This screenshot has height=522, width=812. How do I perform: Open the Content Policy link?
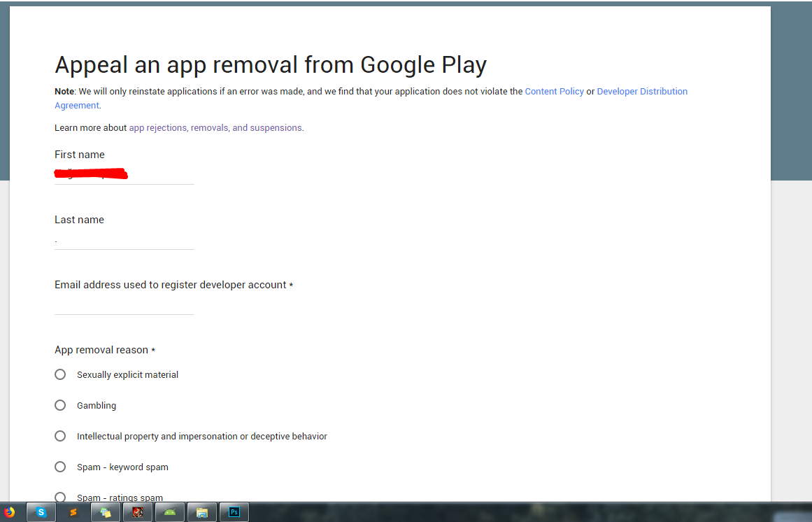pyautogui.click(x=554, y=91)
